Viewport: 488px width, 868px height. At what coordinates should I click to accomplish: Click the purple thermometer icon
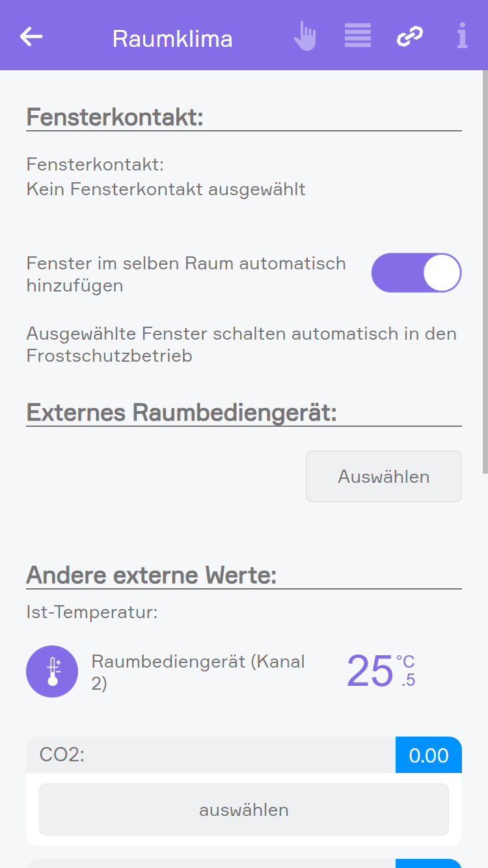coord(52,671)
